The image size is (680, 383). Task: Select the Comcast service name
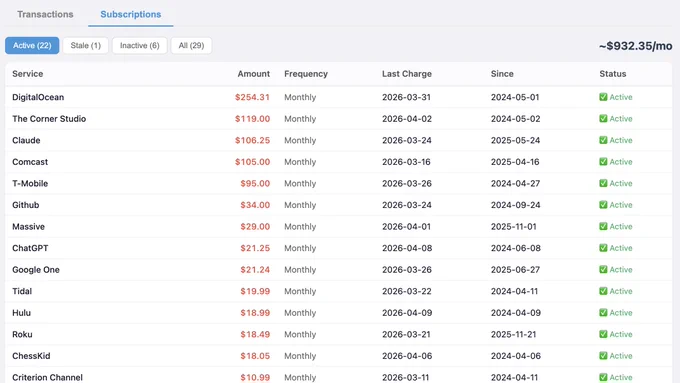[30, 162]
